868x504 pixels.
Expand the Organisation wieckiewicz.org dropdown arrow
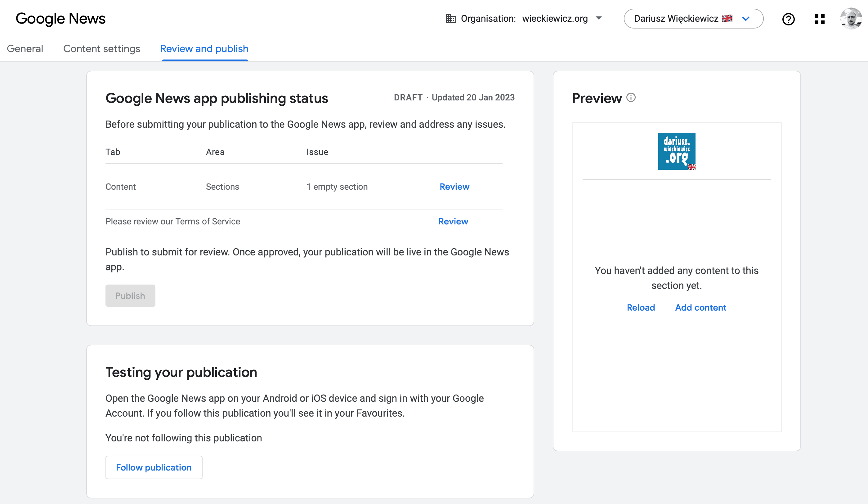click(599, 18)
